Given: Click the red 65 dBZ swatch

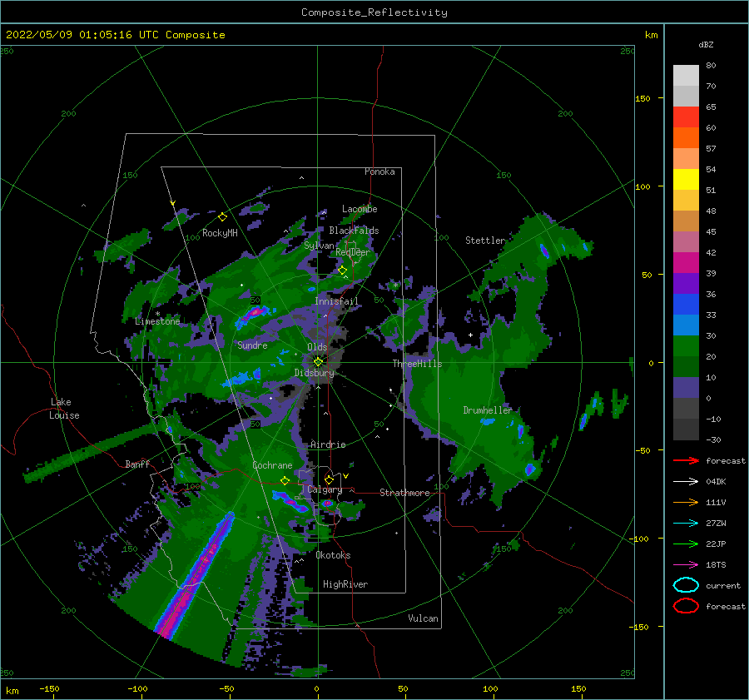Looking at the screenshot, I should tap(686, 117).
